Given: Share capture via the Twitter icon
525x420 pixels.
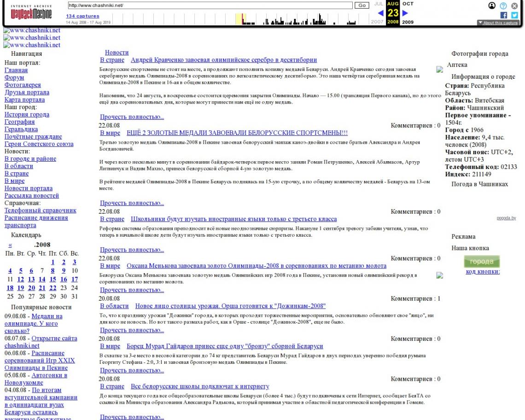Looking at the screenshot, I should click(x=514, y=15).
